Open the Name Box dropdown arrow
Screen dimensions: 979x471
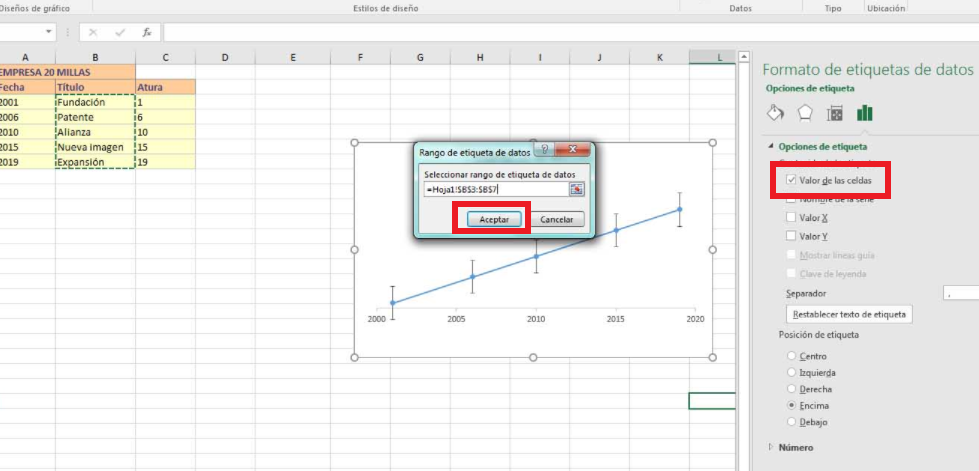tap(49, 32)
